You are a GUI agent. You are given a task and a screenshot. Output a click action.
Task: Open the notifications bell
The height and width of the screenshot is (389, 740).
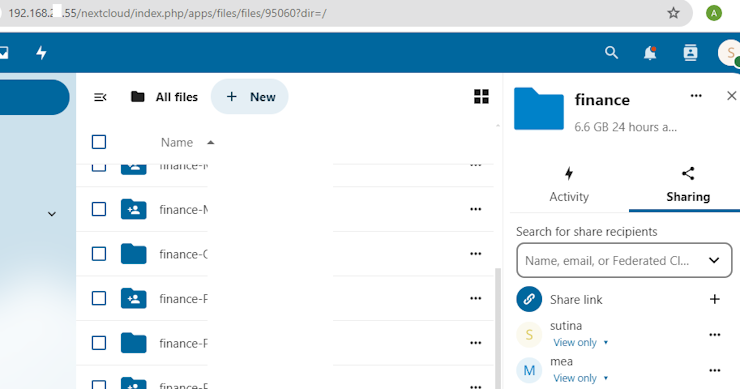pyautogui.click(x=650, y=53)
